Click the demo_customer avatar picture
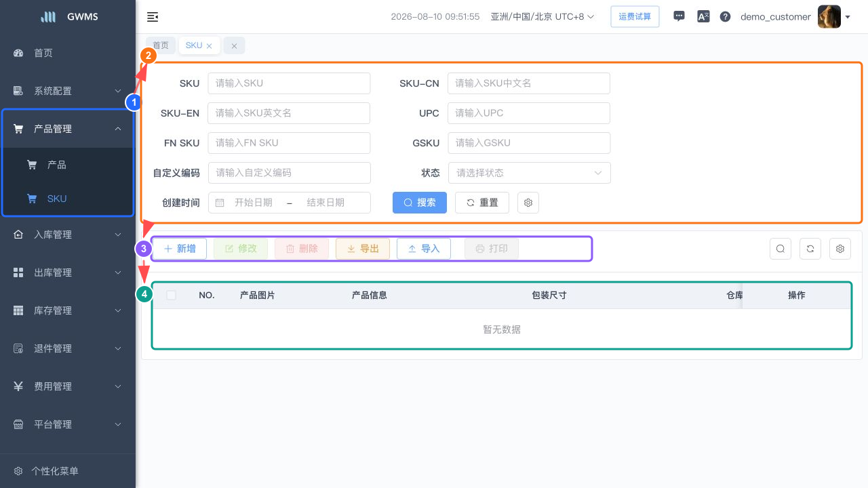 (829, 16)
